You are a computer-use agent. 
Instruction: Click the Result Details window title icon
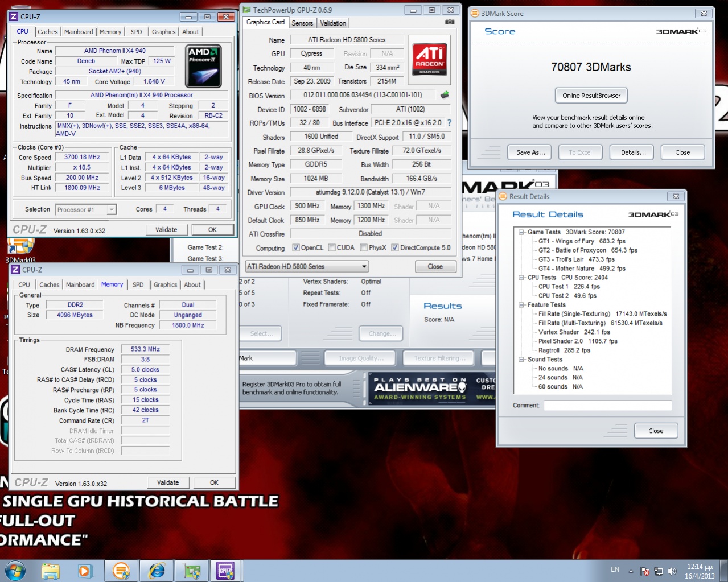(x=503, y=196)
